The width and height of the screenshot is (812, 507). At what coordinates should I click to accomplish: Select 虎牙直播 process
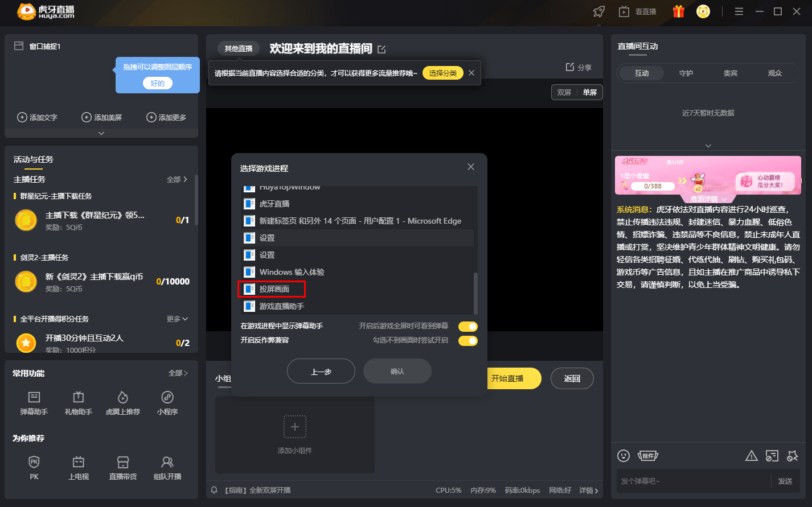[x=358, y=204]
